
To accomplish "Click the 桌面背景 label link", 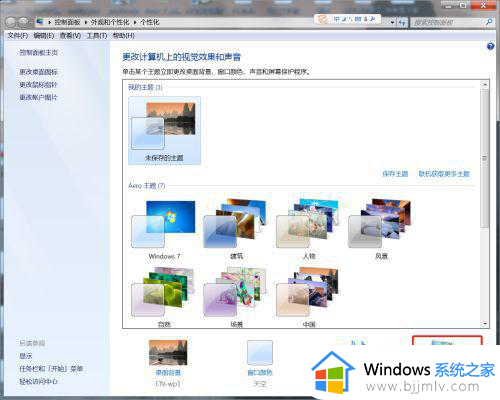I will [168, 372].
